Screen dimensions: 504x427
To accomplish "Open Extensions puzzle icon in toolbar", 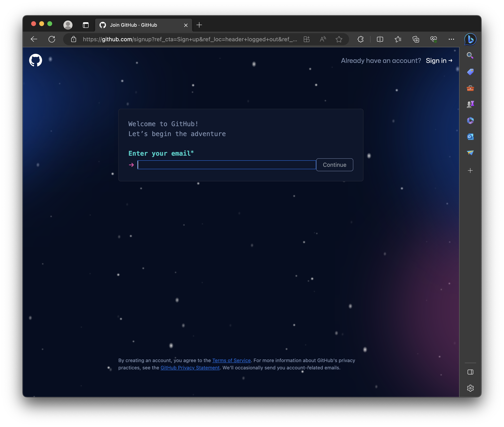I will pyautogui.click(x=360, y=39).
